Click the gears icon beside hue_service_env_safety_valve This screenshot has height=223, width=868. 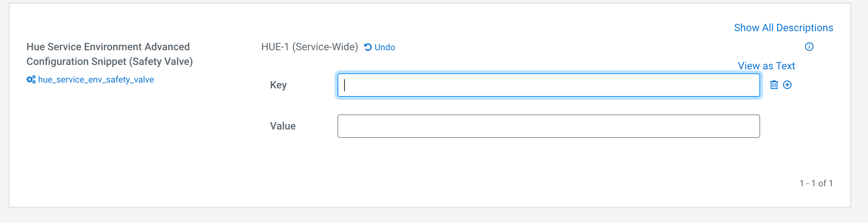tap(31, 80)
